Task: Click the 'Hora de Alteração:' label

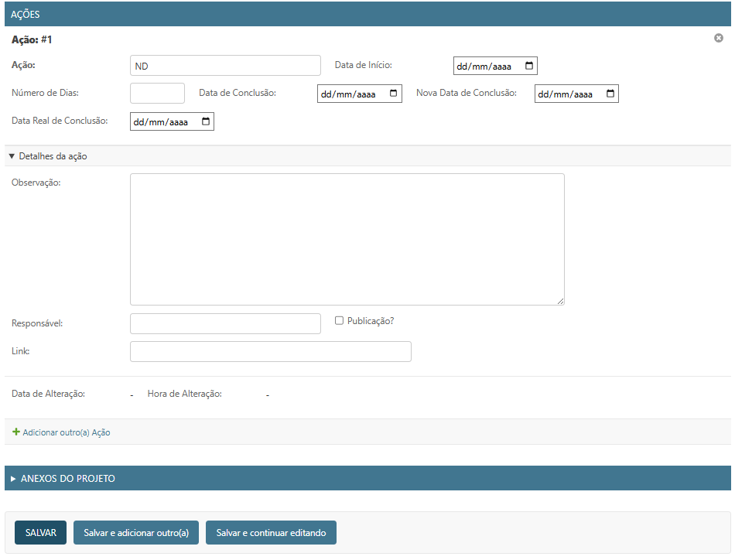Action: pyautogui.click(x=185, y=394)
